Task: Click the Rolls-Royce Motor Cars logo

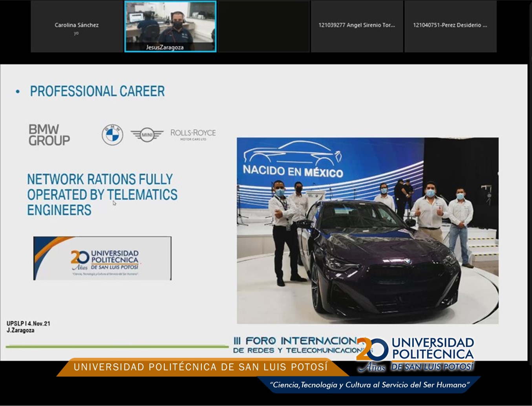Action: [193, 134]
